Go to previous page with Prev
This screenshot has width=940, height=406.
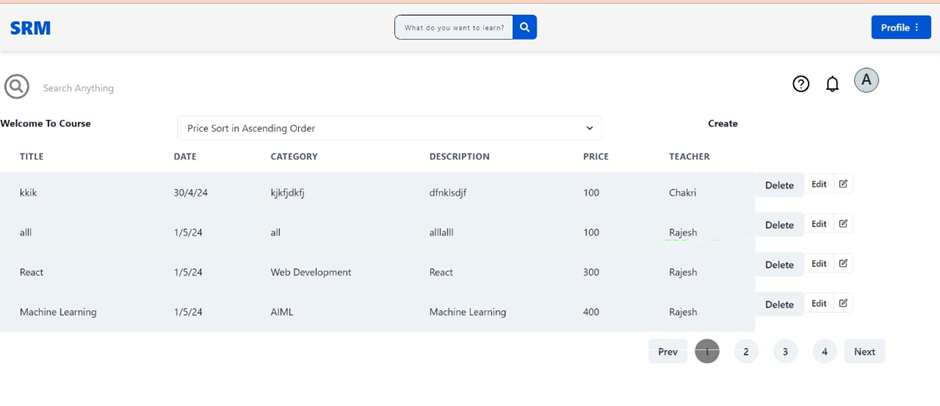point(667,351)
